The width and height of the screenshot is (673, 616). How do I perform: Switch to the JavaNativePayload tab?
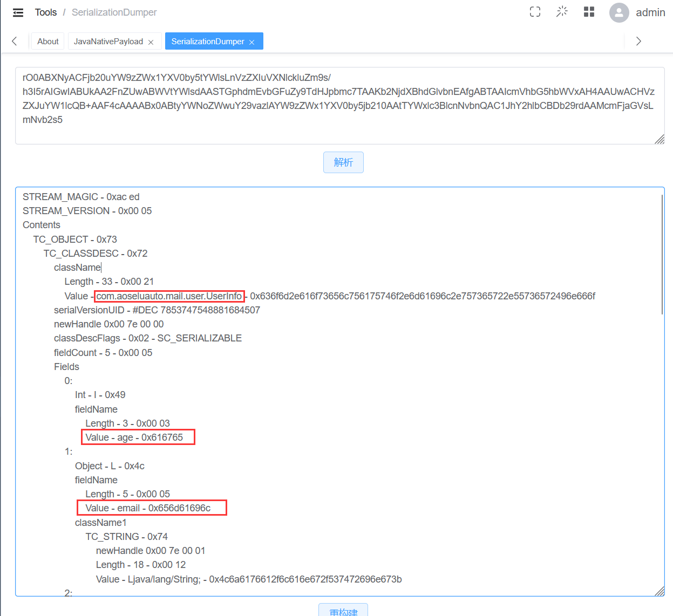(108, 42)
